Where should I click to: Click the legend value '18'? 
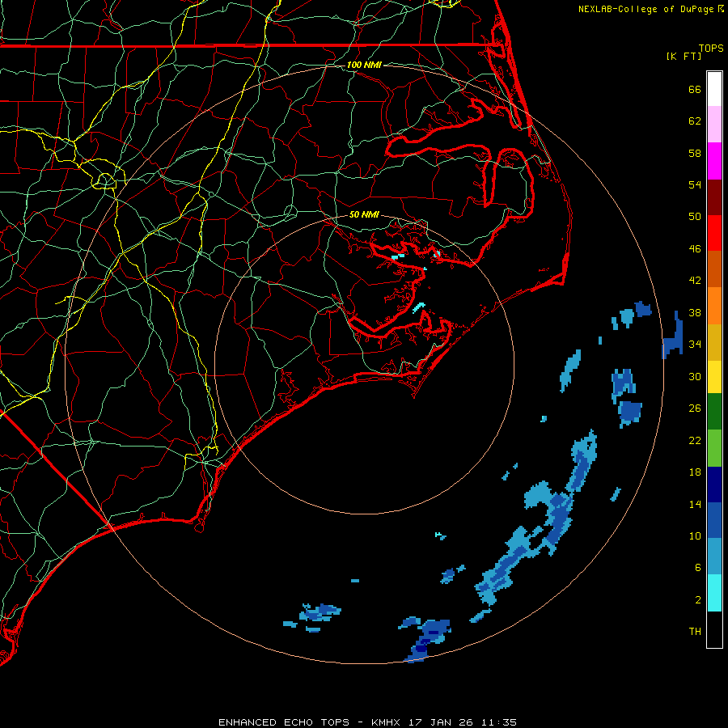[695, 472]
